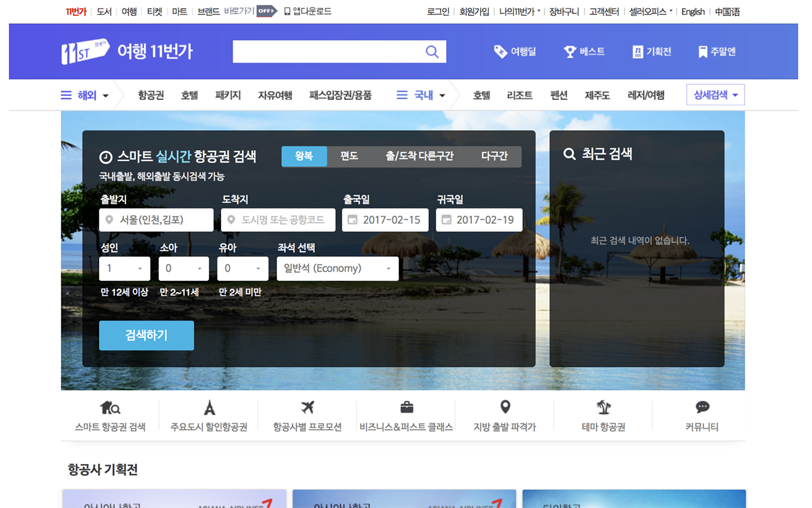Select the 편도 trip type

click(349, 156)
